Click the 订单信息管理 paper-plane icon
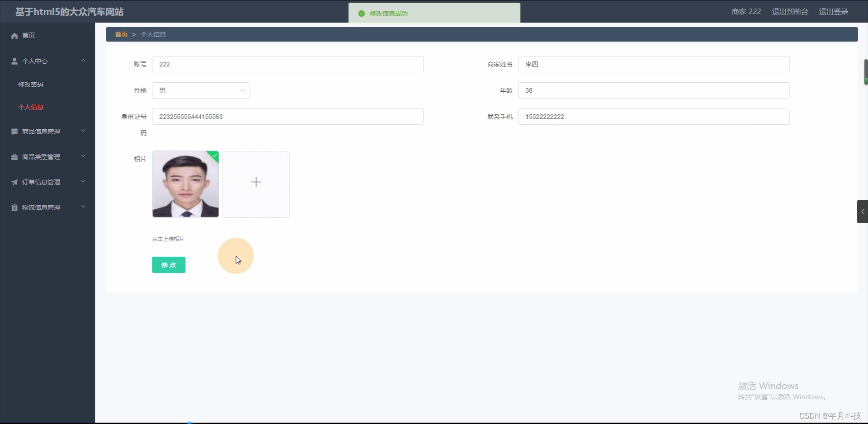 [14, 182]
